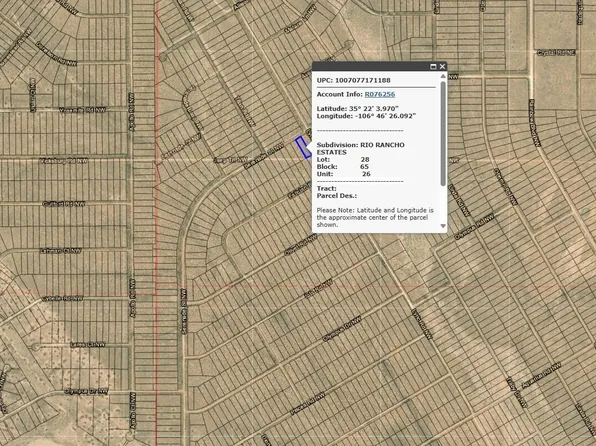Click the cul-de-sac circle near the red boundary line
This screenshot has height=446, width=596.
(163, 57)
